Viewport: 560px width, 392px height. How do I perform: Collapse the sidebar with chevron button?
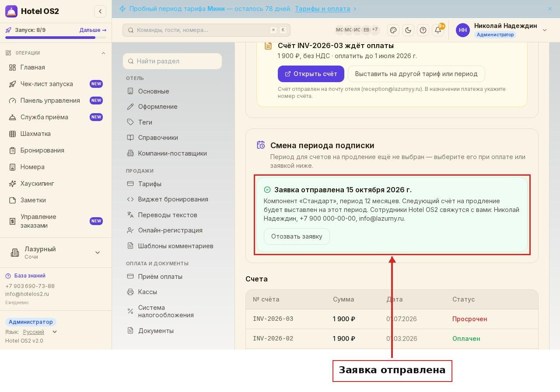pyautogui.click(x=100, y=11)
